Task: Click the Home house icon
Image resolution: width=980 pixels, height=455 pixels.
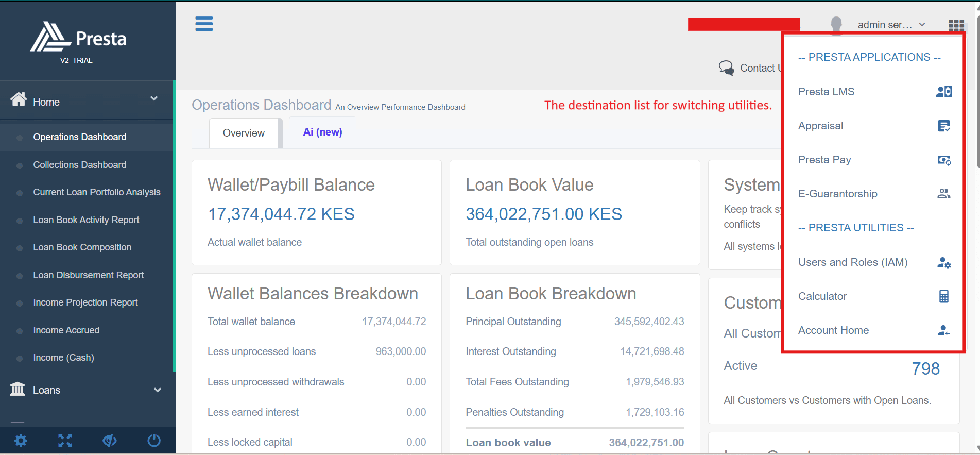Action: (19, 99)
